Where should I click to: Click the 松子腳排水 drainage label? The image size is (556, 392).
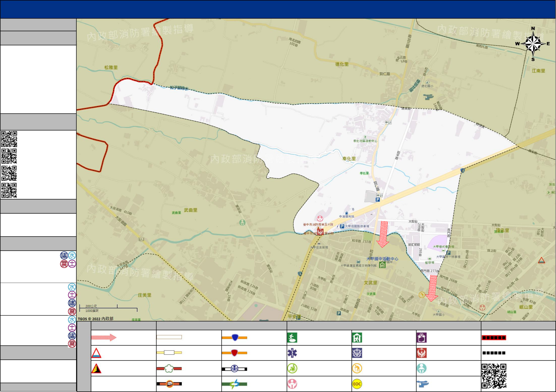pyautogui.click(x=179, y=88)
